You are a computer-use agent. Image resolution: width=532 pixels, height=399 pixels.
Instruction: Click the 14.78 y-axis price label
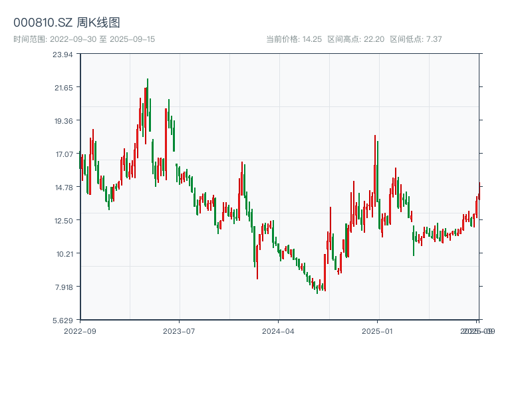63,188
